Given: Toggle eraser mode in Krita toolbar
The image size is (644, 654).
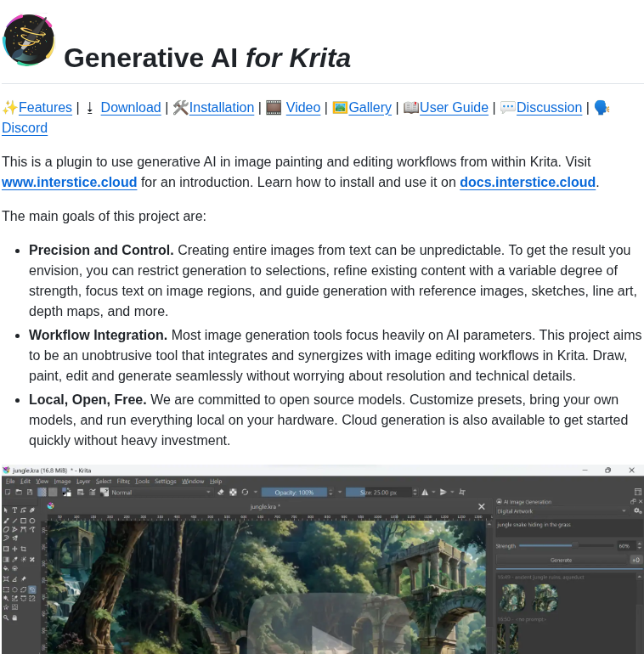Looking at the screenshot, I should [x=221, y=492].
